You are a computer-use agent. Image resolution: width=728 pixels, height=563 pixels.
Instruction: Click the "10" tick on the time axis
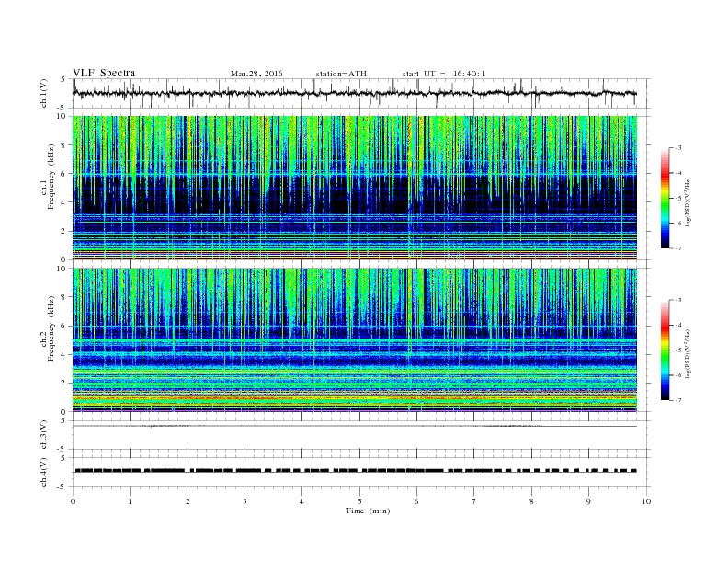click(x=646, y=501)
